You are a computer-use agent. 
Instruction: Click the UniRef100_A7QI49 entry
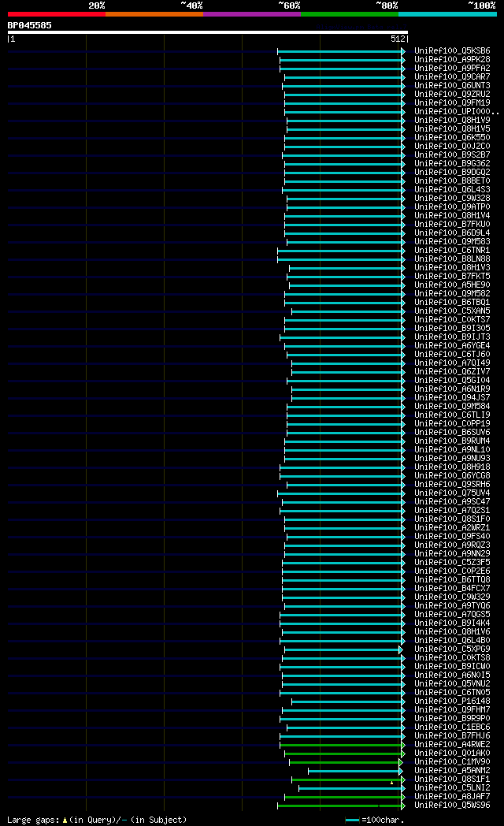pyautogui.click(x=452, y=363)
